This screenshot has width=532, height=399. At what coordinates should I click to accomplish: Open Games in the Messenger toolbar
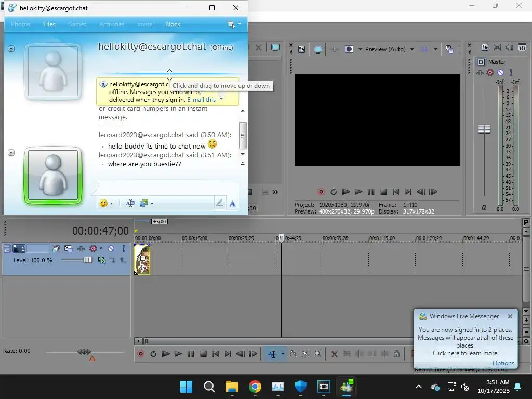77,24
